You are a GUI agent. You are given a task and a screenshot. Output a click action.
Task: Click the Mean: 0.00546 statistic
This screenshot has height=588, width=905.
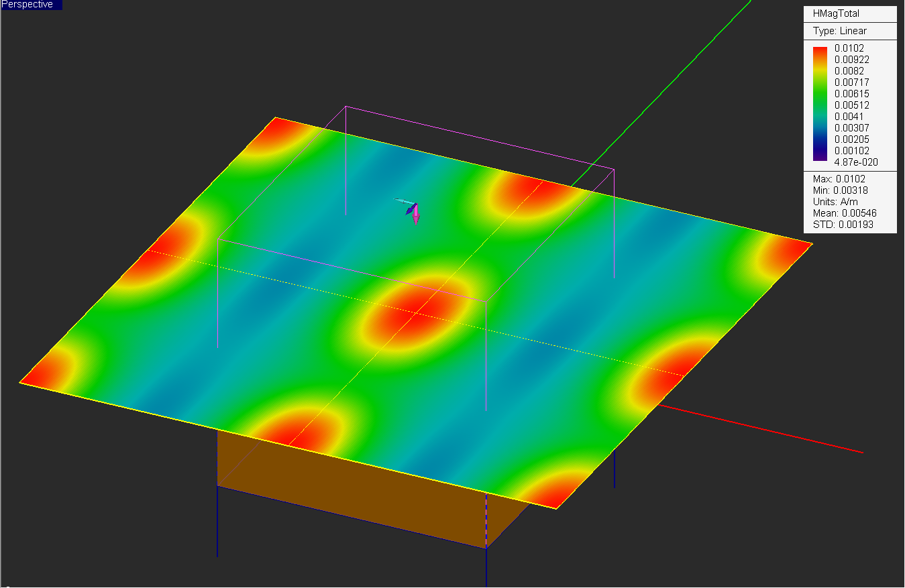click(x=845, y=213)
